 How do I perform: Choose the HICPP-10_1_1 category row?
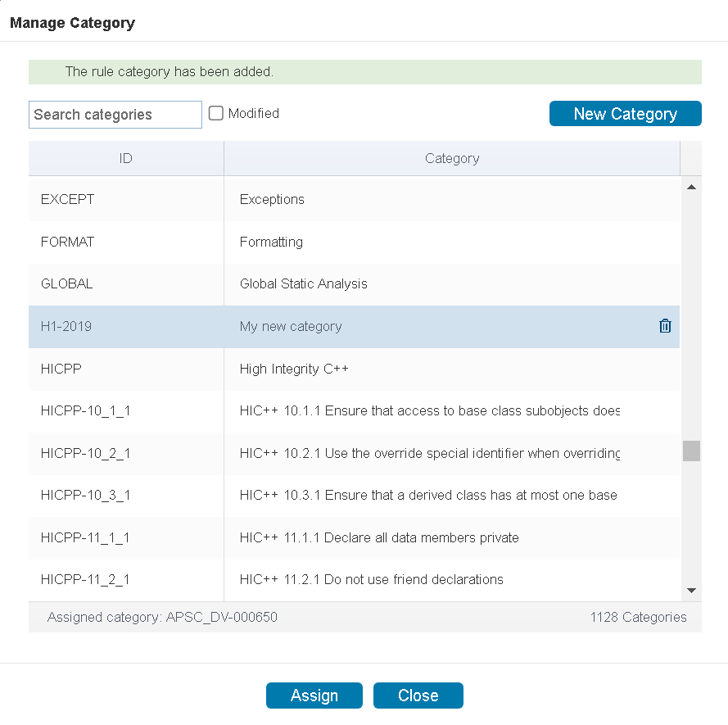coord(355,411)
